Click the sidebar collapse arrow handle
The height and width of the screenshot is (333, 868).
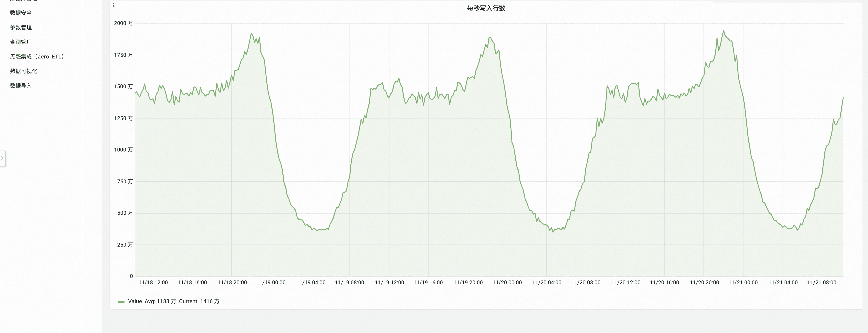(x=2, y=158)
